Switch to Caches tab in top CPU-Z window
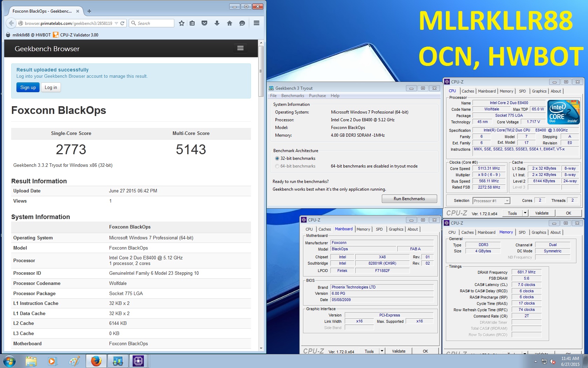The height and width of the screenshot is (368, 588). tap(468, 91)
